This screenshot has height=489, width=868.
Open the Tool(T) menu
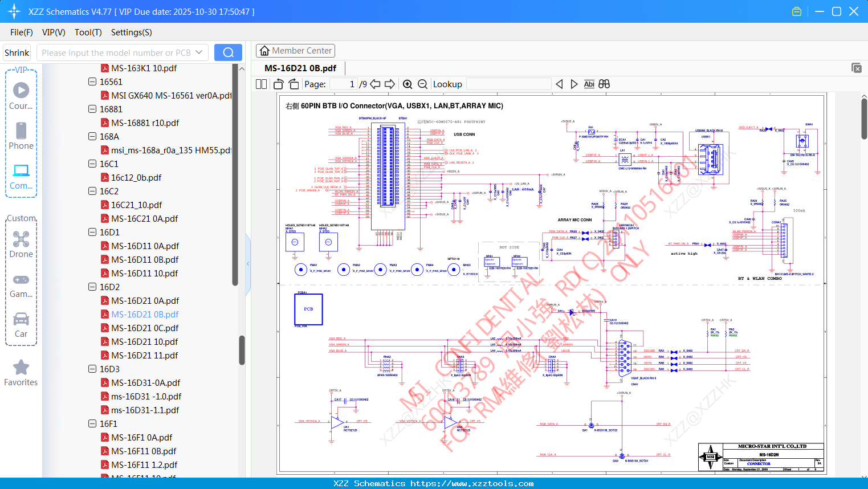point(88,32)
